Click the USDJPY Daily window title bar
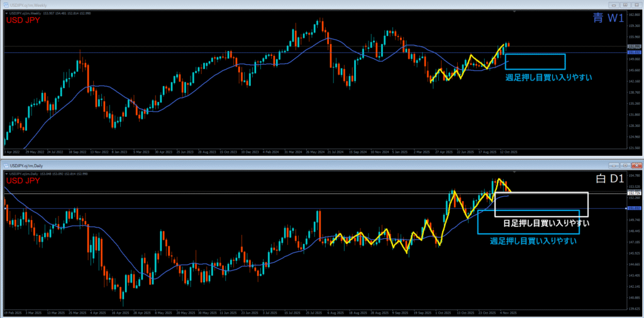Screen dimensions: 644x318 pyautogui.click(x=314, y=164)
